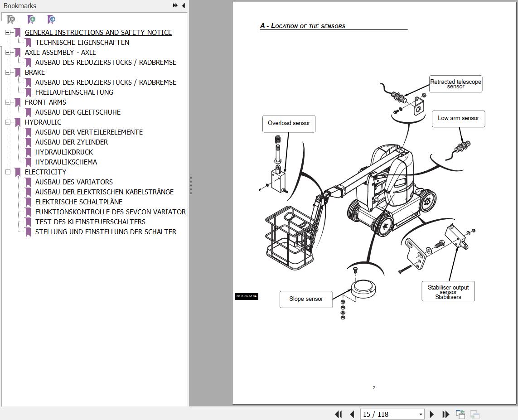The height and width of the screenshot is (420, 518).
Task: Open TECHNISCHE EIGENSCHAFTEN bookmark
Action: coord(82,42)
